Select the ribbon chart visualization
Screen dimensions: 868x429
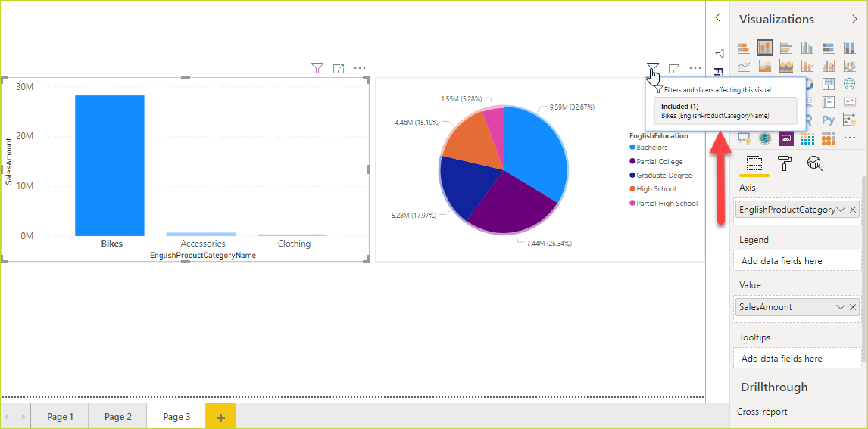849,66
